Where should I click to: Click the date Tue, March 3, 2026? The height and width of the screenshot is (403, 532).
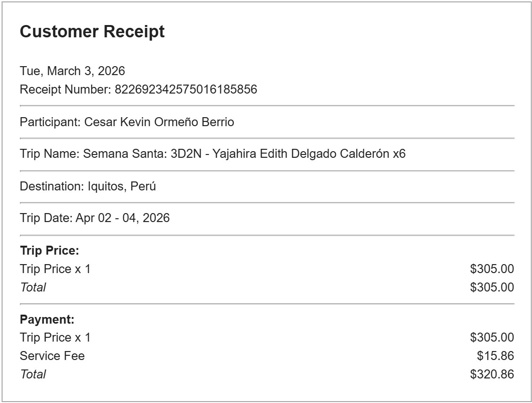[x=72, y=71]
